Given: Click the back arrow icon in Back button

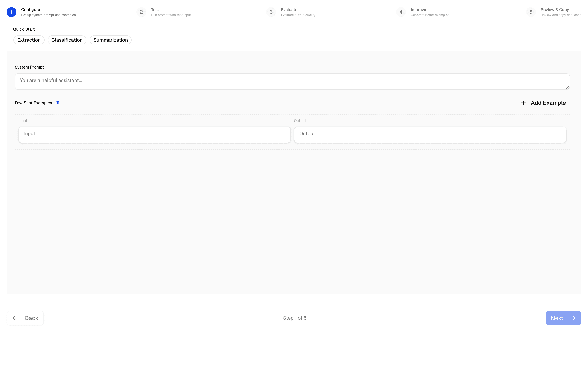Looking at the screenshot, I should pyautogui.click(x=15, y=318).
